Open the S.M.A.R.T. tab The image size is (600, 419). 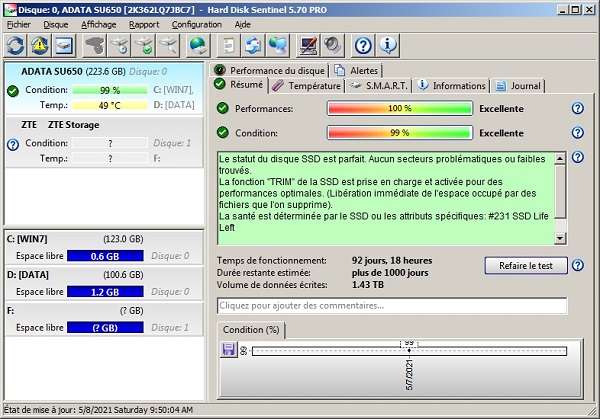(378, 86)
